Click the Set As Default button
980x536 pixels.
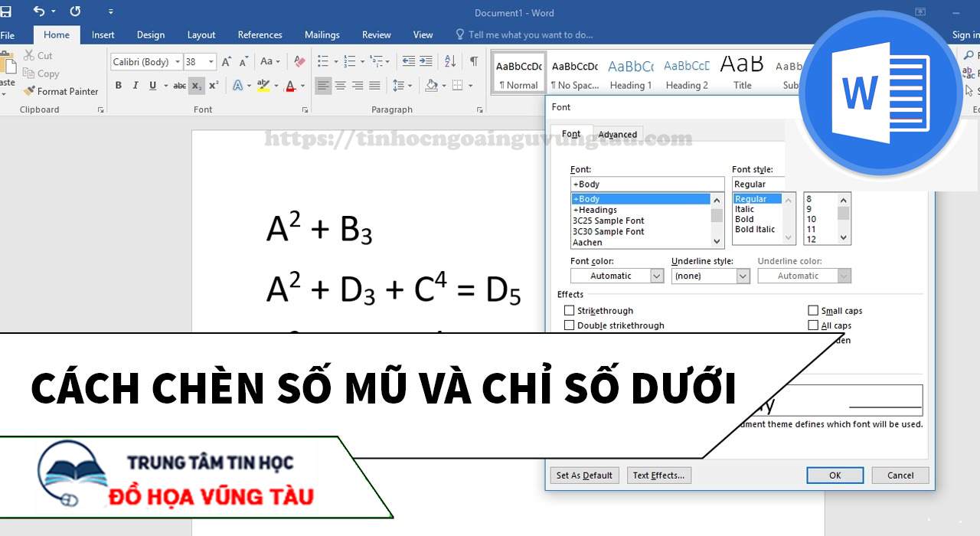(584, 476)
